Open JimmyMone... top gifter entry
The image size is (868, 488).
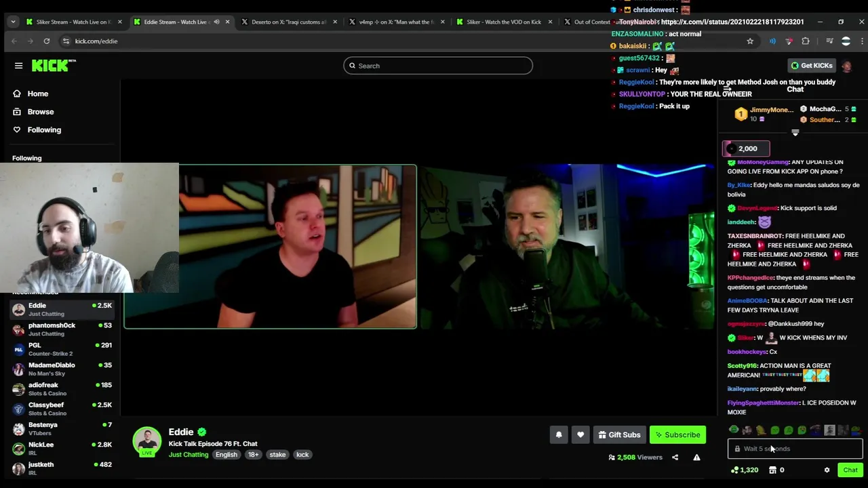pos(765,114)
